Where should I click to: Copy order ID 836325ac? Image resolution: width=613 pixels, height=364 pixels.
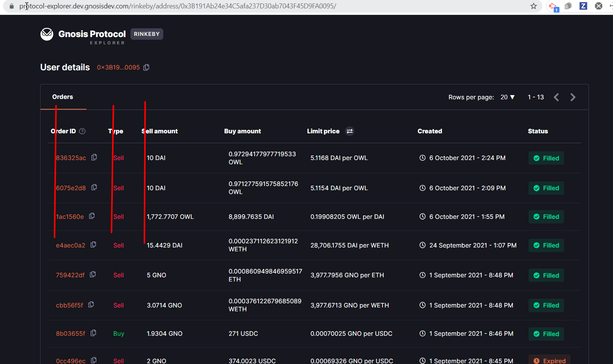94,157
